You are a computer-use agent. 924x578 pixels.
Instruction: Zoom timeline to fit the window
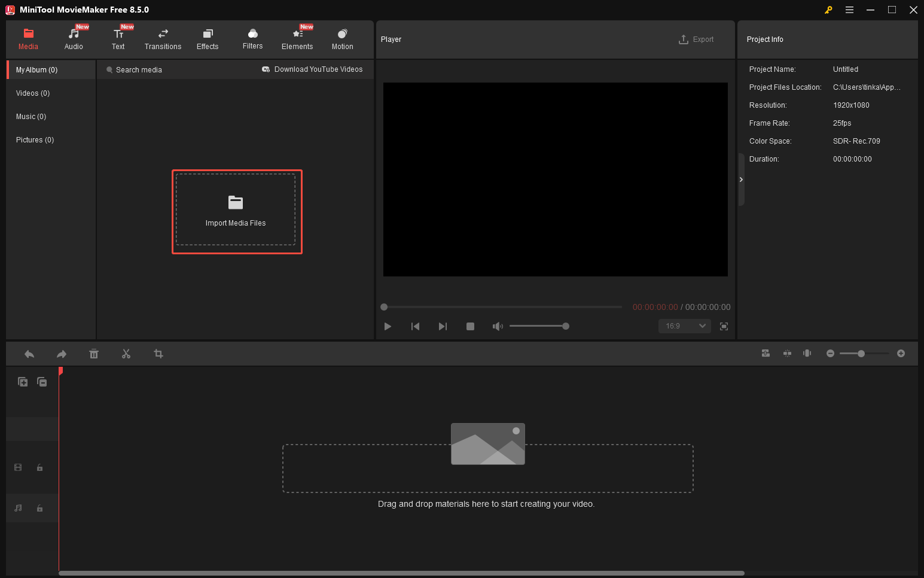coord(787,353)
